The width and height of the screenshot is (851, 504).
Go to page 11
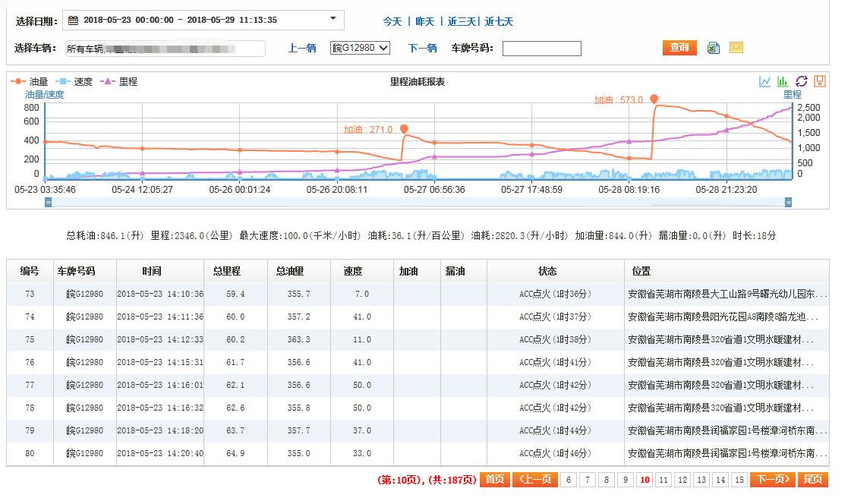click(x=663, y=480)
